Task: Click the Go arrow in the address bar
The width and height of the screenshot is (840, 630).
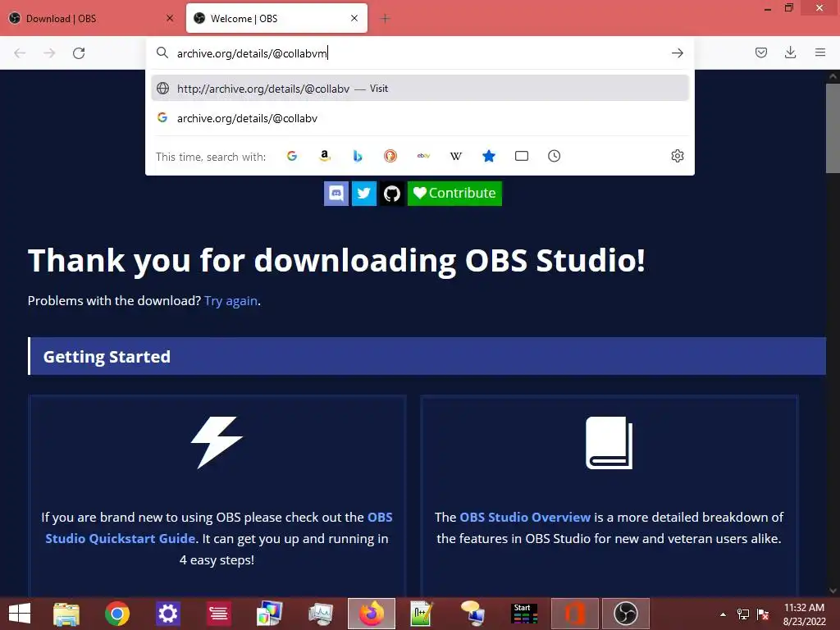Action: point(677,53)
